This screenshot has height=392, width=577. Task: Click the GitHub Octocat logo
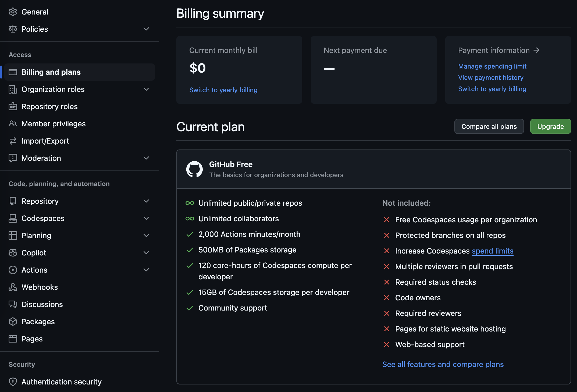coord(194,169)
